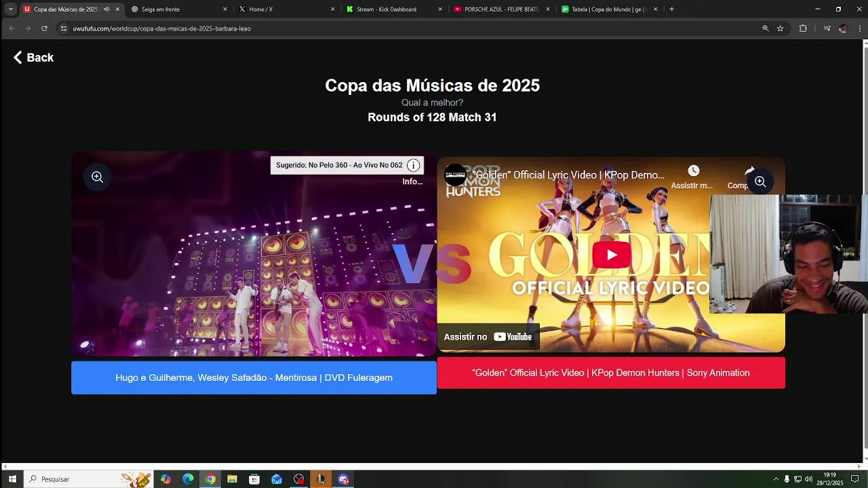Open File Explorer from taskbar
Image resolution: width=868 pixels, height=488 pixels.
coord(232,479)
